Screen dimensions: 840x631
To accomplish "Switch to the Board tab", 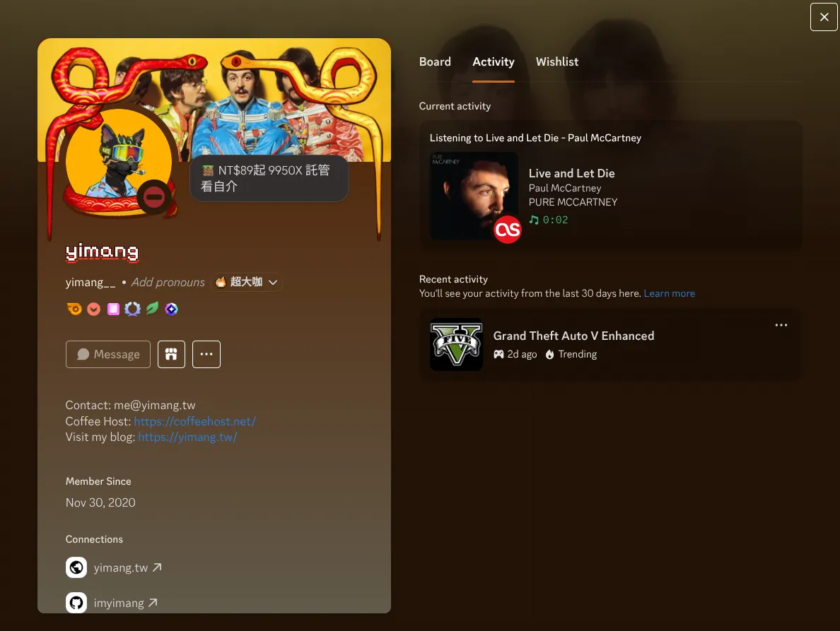I will 435,62.
